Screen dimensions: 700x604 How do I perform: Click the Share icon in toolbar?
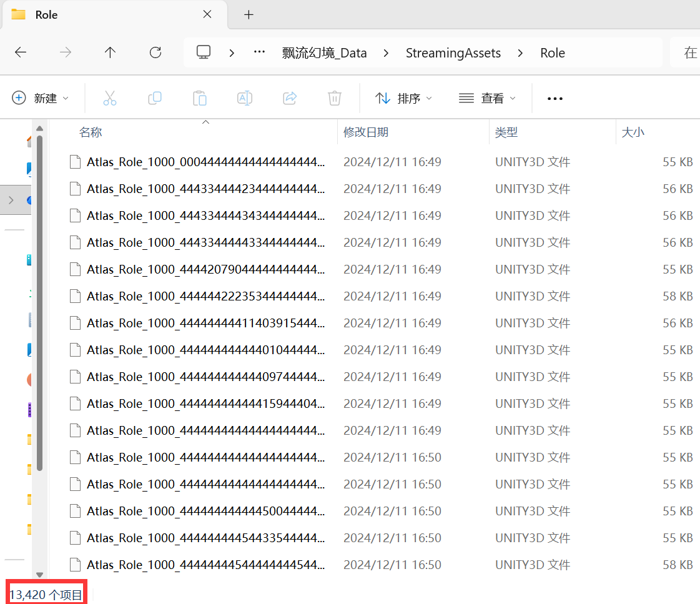tap(290, 98)
